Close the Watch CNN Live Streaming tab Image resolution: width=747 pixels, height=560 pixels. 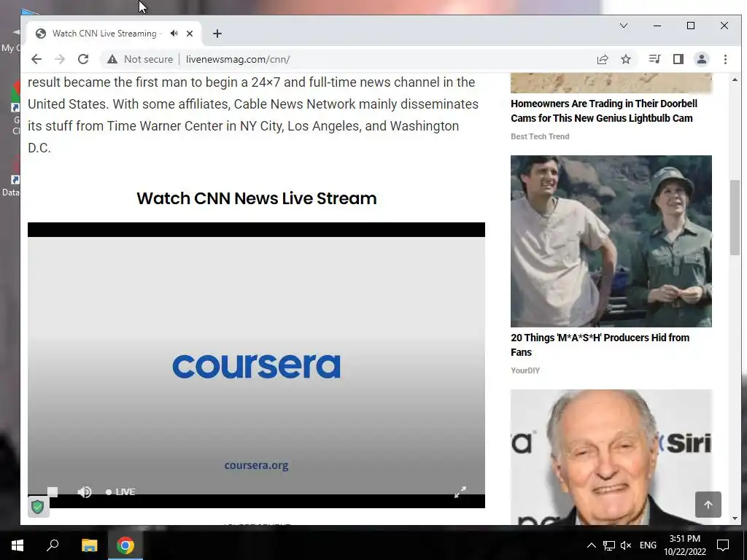pos(190,34)
